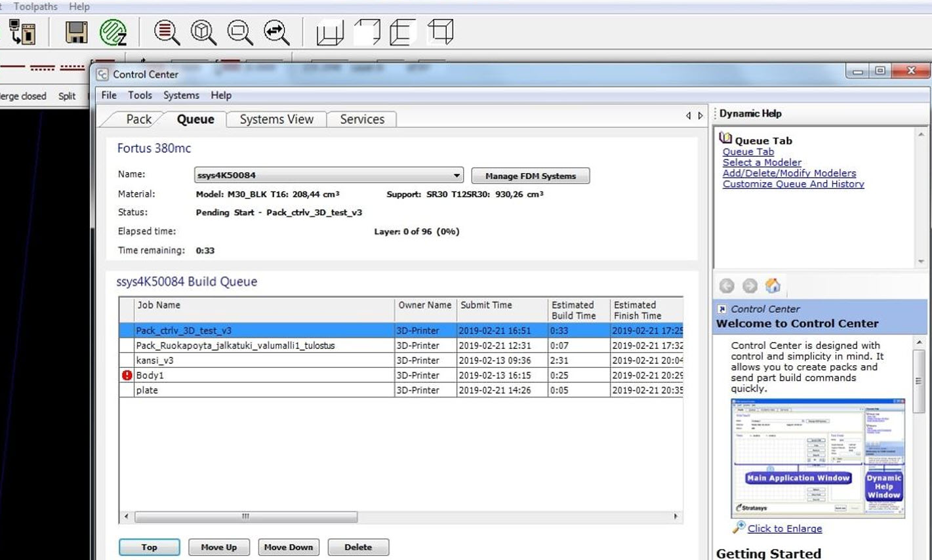Screen dimensions: 932x560
Task: Select the zoom window magnifier icon
Action: (x=240, y=32)
